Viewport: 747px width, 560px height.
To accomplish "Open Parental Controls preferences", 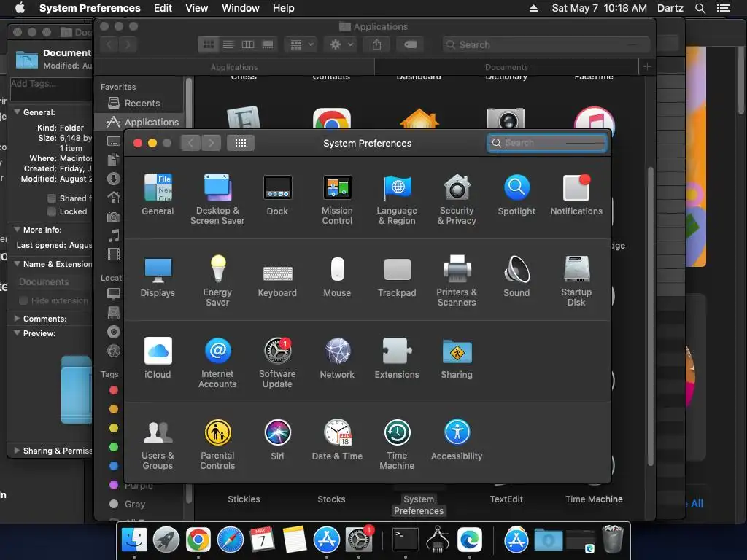I will click(x=217, y=445).
